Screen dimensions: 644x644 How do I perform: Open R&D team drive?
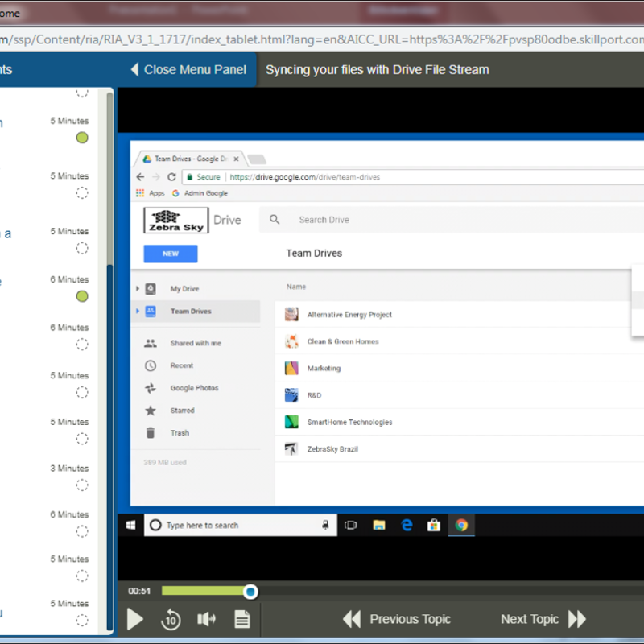coord(314,395)
